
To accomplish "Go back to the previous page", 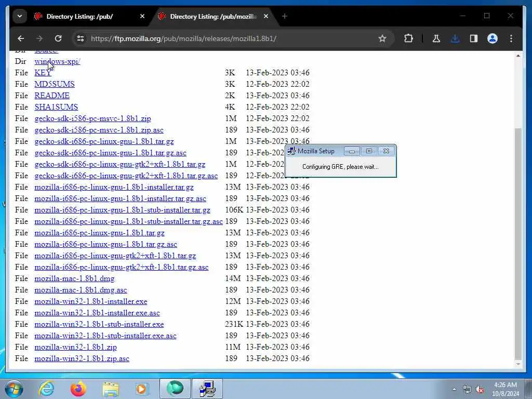I will tap(21, 38).
